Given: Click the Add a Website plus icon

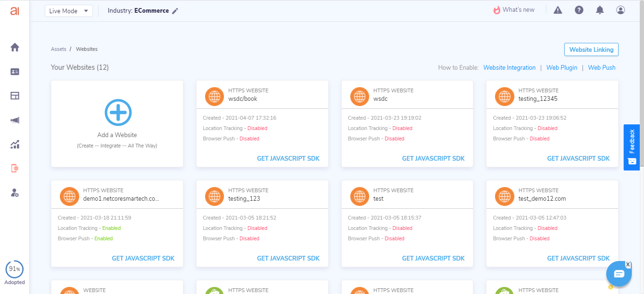Looking at the screenshot, I should (118, 113).
